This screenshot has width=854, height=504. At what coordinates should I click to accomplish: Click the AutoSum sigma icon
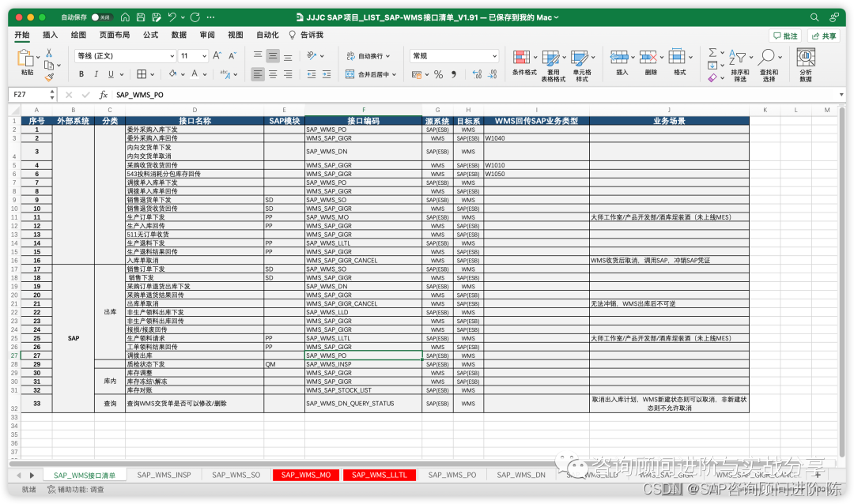pos(712,52)
